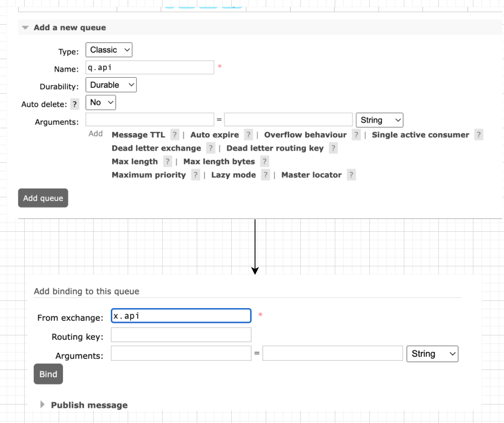Image resolution: width=504 pixels, height=423 pixels.
Task: Open help for Maximum priority
Action: (x=196, y=175)
